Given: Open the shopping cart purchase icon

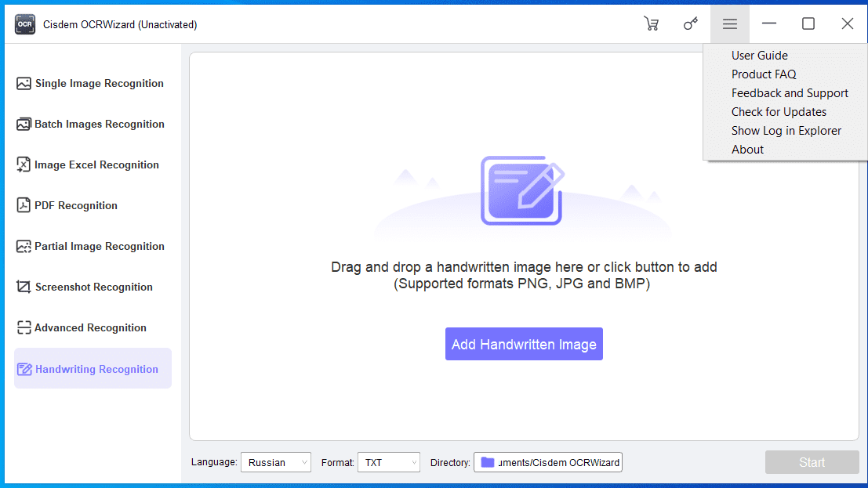Looking at the screenshot, I should [x=652, y=23].
